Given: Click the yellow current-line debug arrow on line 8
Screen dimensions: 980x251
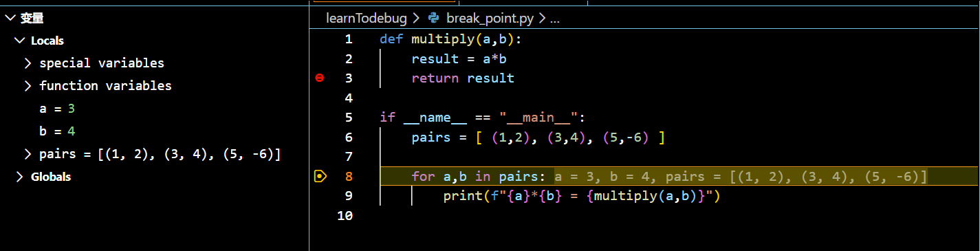Looking at the screenshot, I should pyautogui.click(x=319, y=177).
